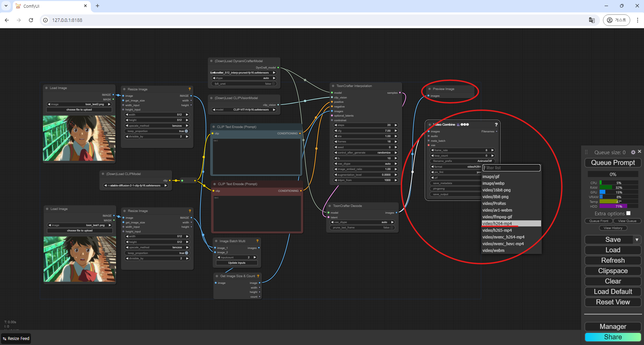644x345 pixels.
Task: Open the tab search dropdown
Action: (6, 6)
